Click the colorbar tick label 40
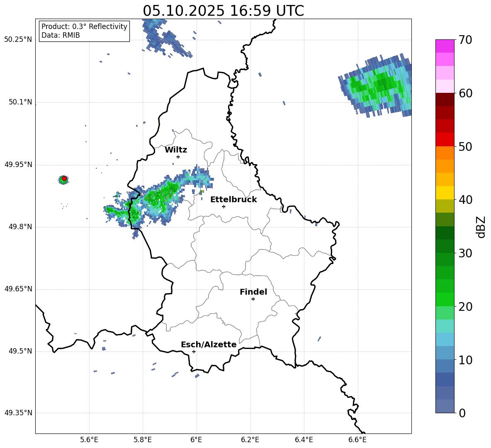 coord(465,200)
